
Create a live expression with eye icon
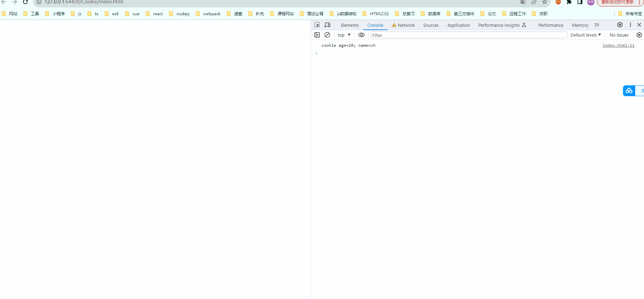pos(361,35)
